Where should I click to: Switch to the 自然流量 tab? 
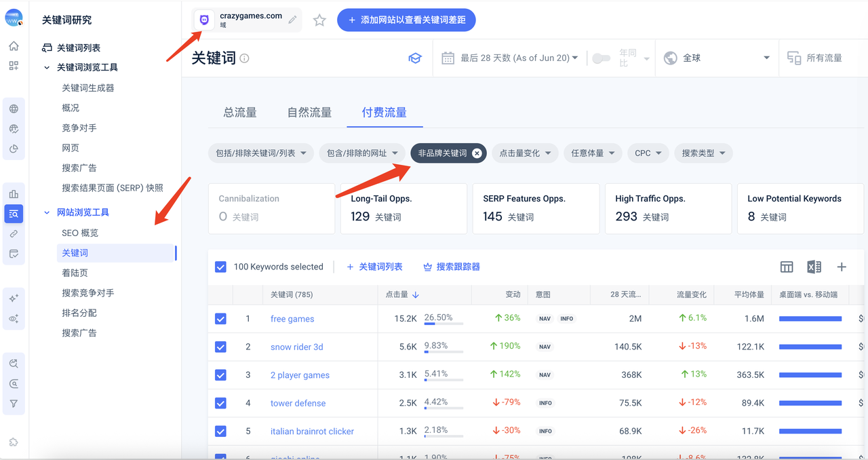tap(309, 113)
